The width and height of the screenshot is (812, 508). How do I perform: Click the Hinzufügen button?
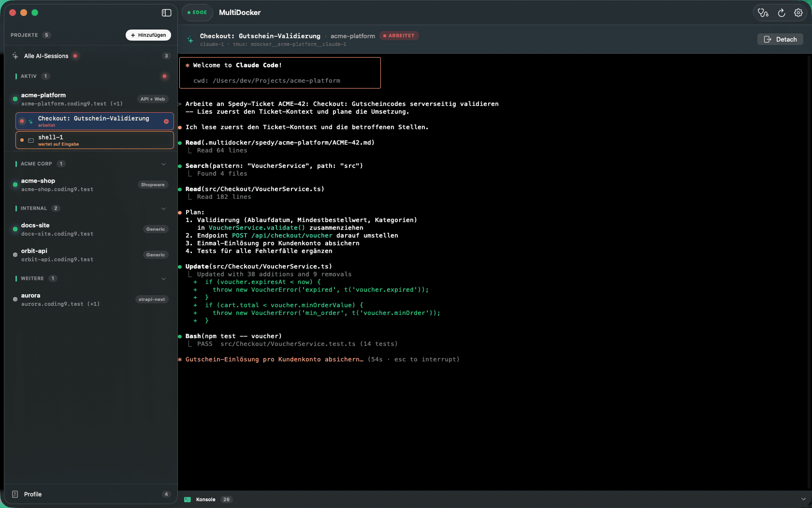pyautogui.click(x=148, y=35)
